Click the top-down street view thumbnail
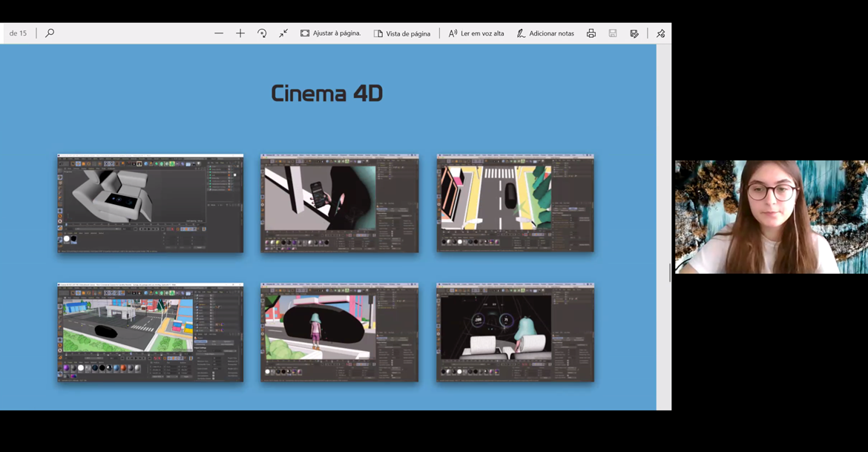The image size is (868, 452). tap(515, 203)
